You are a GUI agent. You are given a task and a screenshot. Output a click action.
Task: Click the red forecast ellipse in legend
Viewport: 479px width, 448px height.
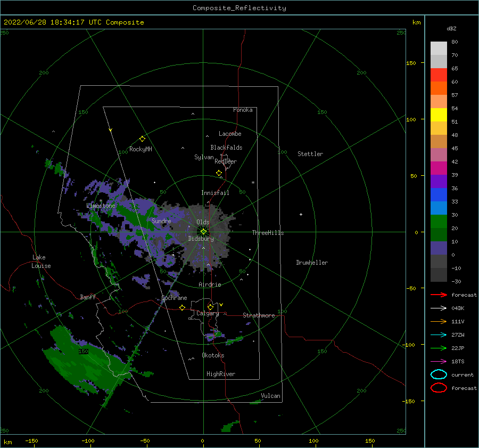tap(439, 388)
